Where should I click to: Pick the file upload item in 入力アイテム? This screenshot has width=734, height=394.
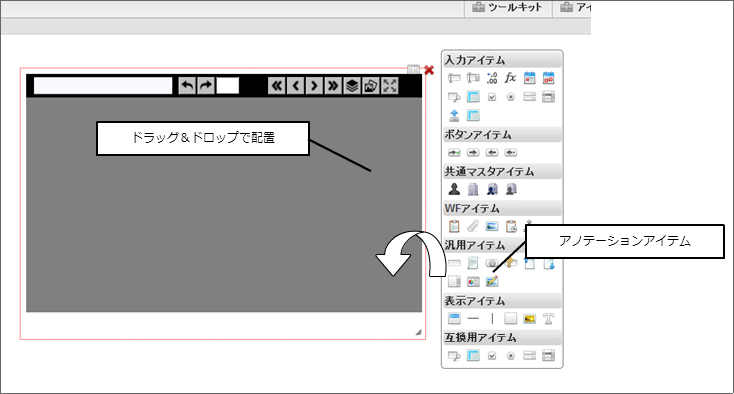point(454,115)
